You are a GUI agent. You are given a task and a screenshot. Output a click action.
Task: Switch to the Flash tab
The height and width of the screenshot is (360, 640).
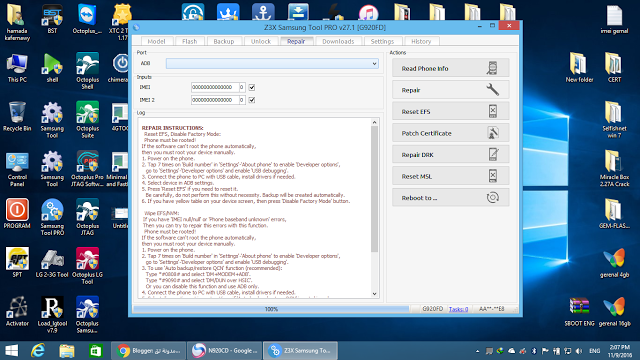point(189,41)
